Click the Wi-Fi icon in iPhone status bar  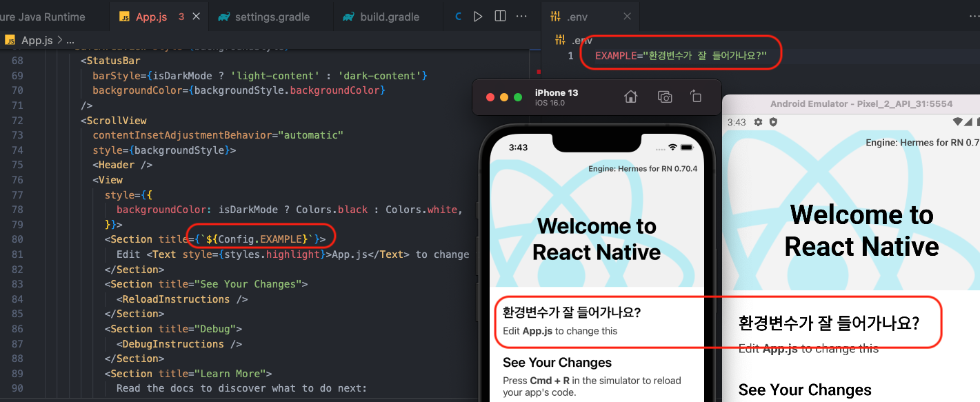tap(673, 148)
